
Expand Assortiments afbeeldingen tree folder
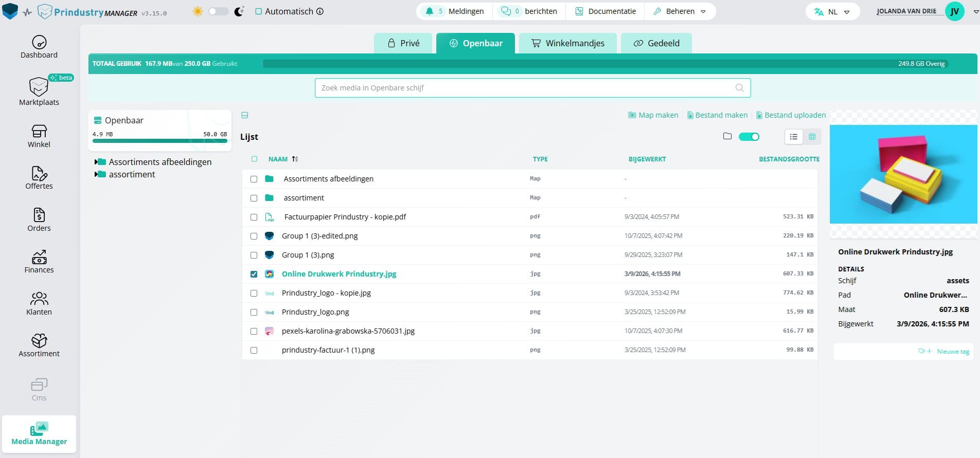click(x=96, y=162)
